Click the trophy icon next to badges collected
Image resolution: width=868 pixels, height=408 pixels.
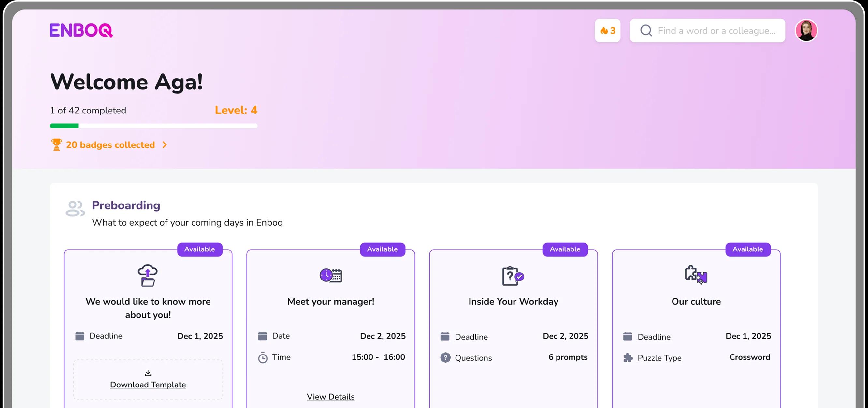[x=57, y=145]
